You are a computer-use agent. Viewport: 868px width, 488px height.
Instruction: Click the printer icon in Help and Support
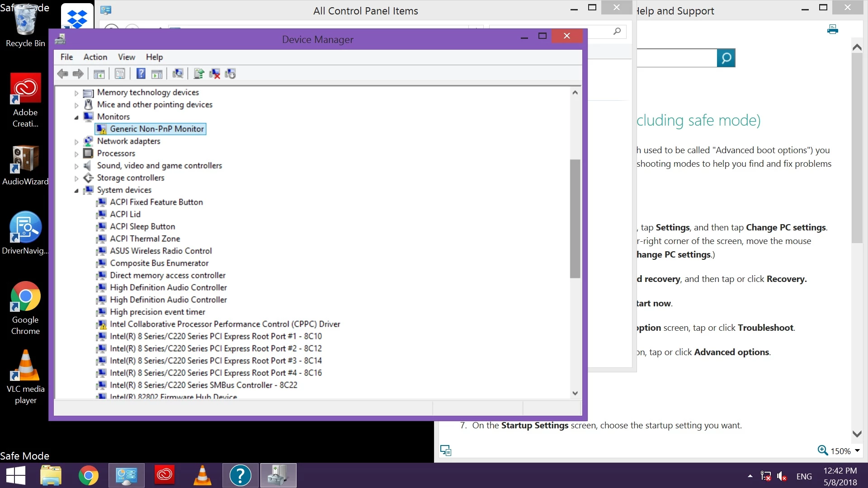tap(832, 30)
